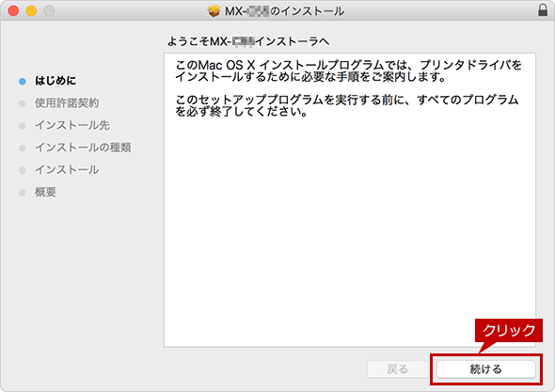Click the welcome text content area
The height and width of the screenshot is (392, 555).
(x=349, y=200)
